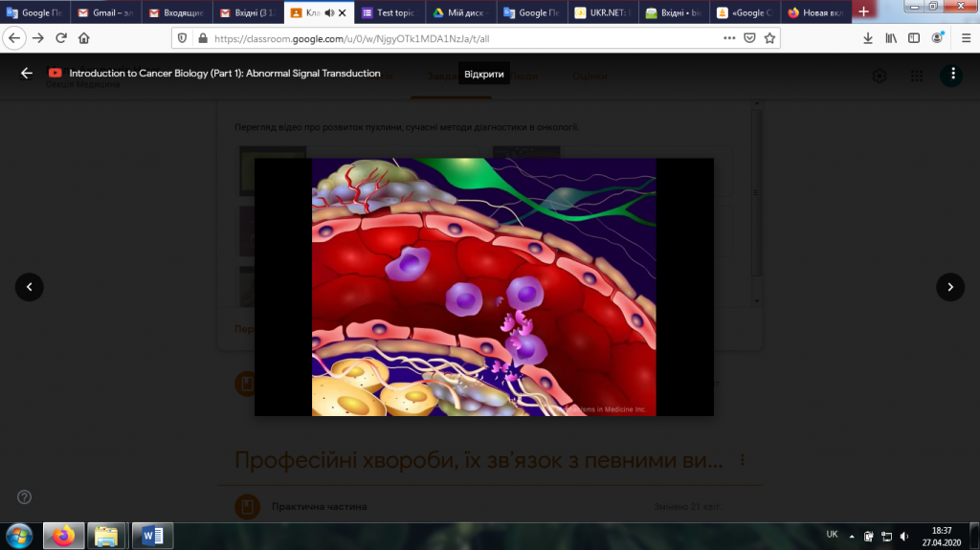Open the Firefox hamburger menu
The width and height of the screenshot is (980, 550).
tap(966, 38)
